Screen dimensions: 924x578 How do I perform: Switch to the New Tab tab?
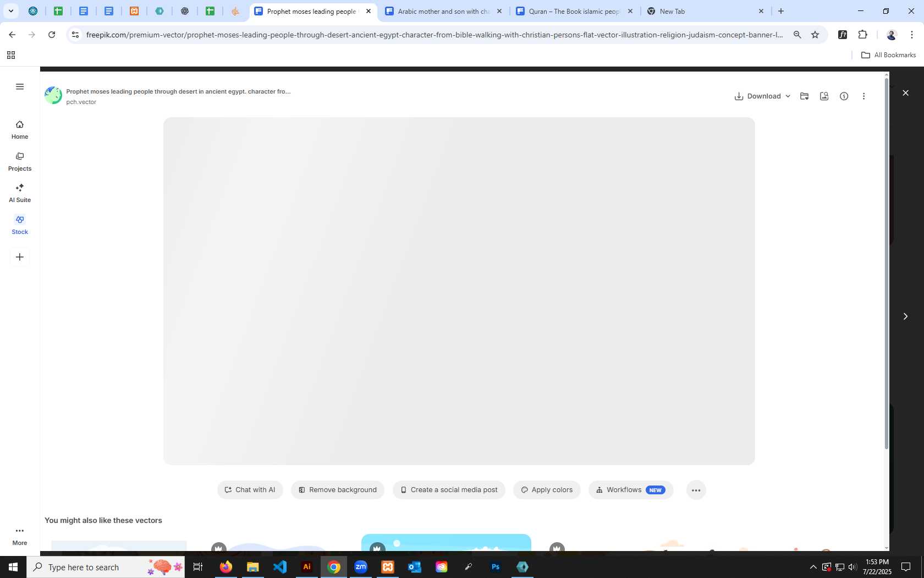(705, 11)
